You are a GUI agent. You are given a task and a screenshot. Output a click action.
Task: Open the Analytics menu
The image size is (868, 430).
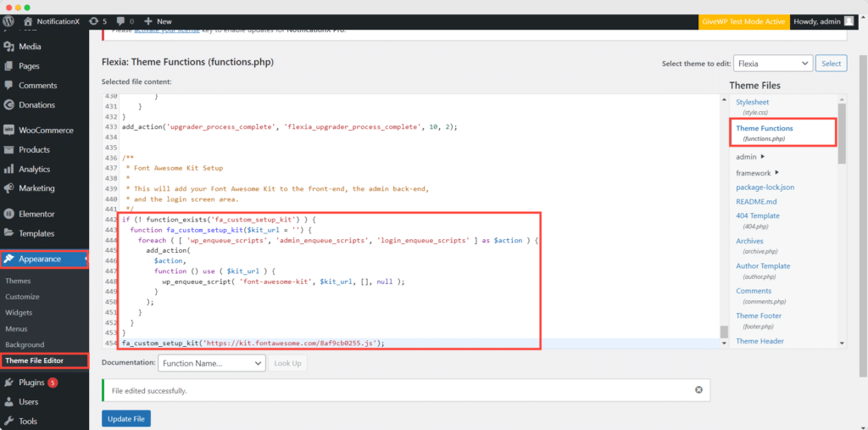34,169
